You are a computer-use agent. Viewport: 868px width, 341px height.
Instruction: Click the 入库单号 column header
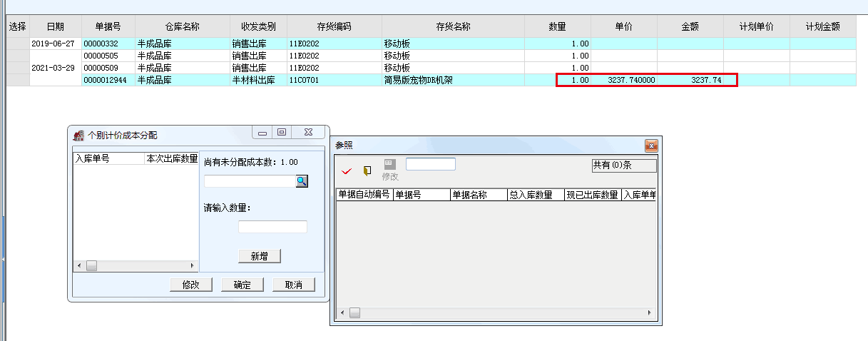tap(109, 159)
